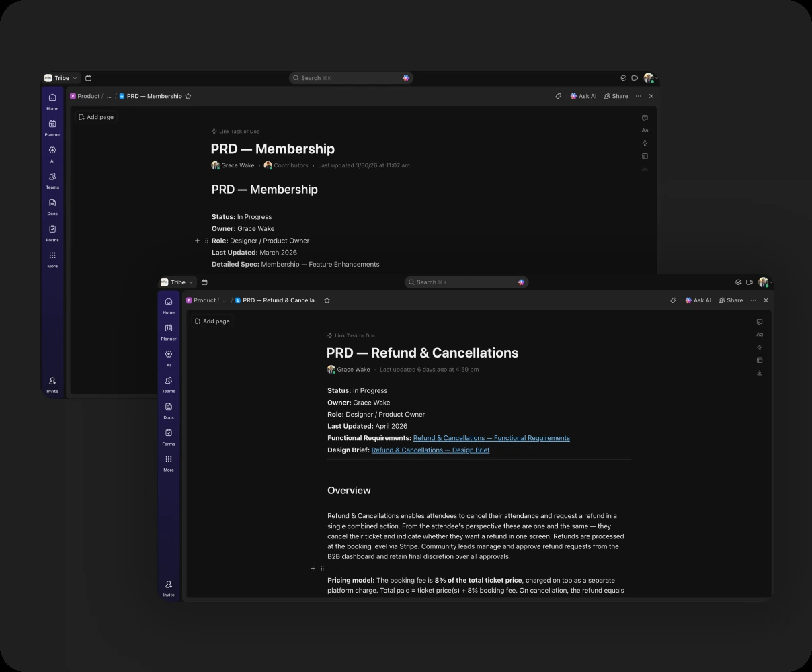812x672 pixels.
Task: Follow the Refund & Cancellations — Design Brief link
Action: pos(430,450)
